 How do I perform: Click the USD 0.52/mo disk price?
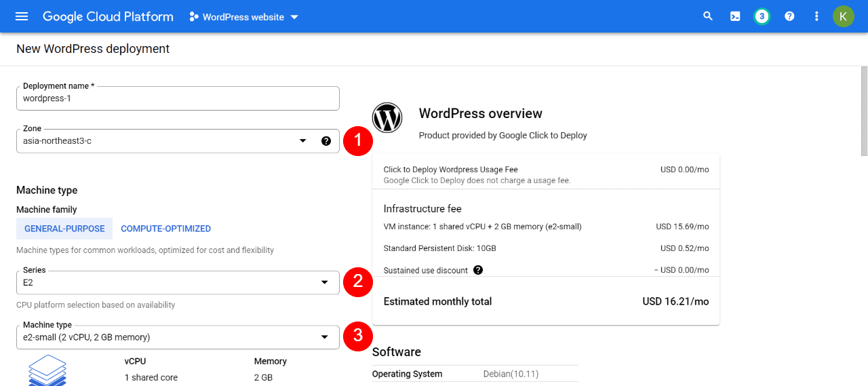coord(685,248)
